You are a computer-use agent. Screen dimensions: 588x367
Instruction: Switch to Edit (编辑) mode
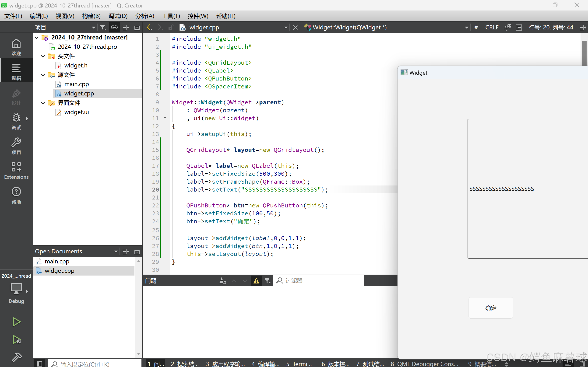[16, 72]
